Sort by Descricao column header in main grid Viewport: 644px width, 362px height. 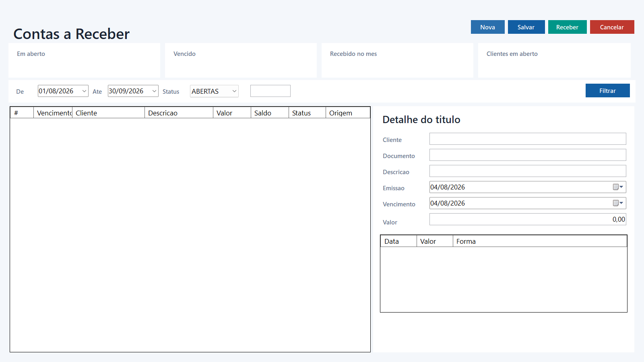tap(179, 113)
